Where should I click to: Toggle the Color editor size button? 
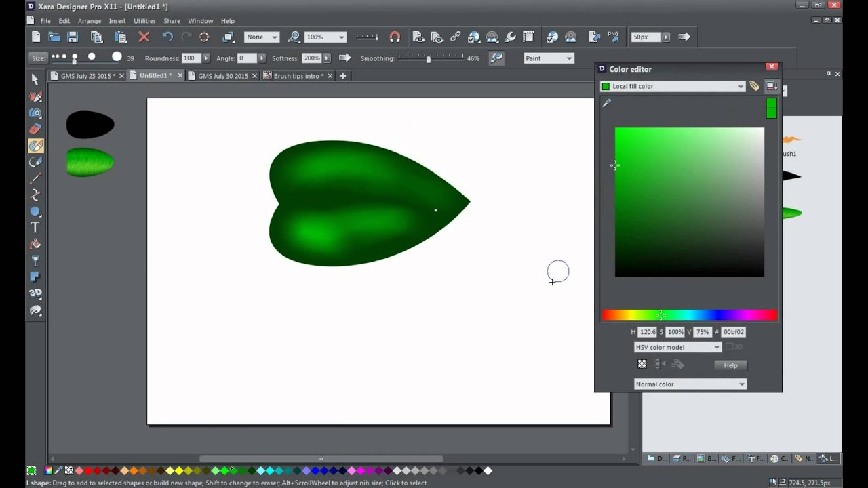coord(772,86)
